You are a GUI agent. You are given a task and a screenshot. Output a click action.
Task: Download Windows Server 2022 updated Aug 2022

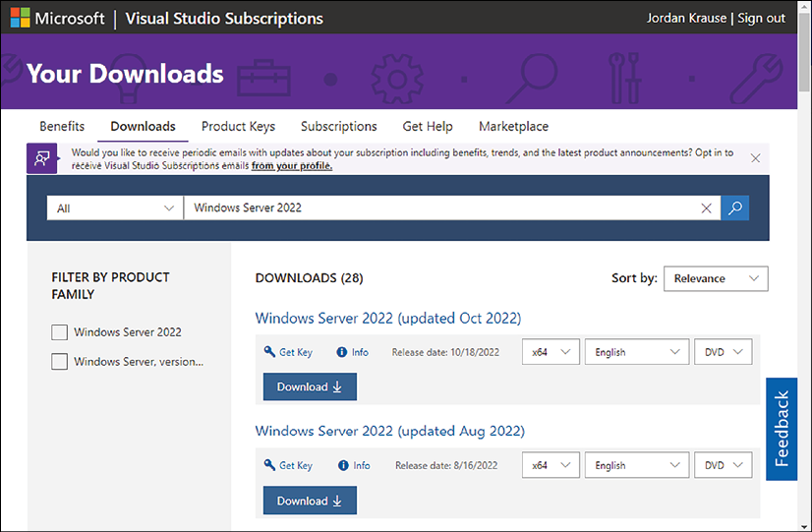[310, 501]
